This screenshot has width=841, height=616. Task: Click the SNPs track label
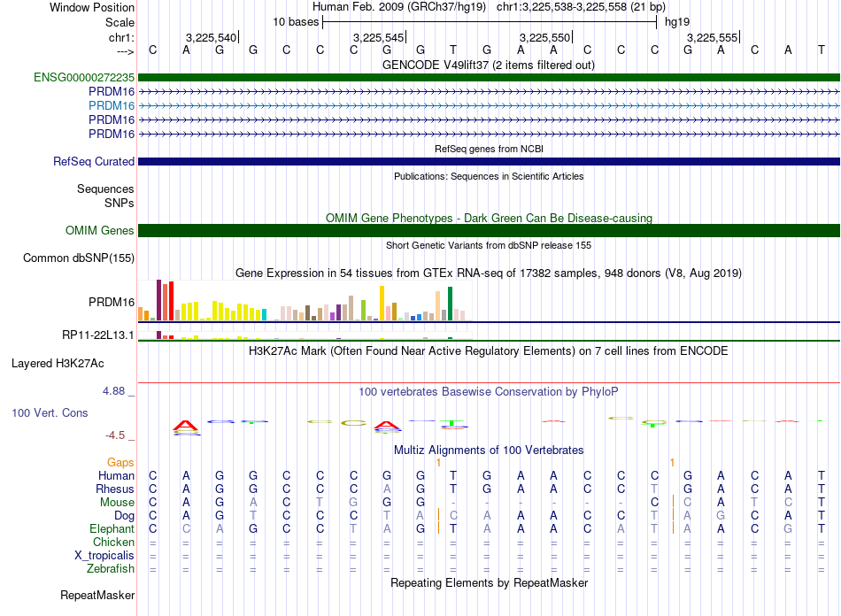coord(120,204)
